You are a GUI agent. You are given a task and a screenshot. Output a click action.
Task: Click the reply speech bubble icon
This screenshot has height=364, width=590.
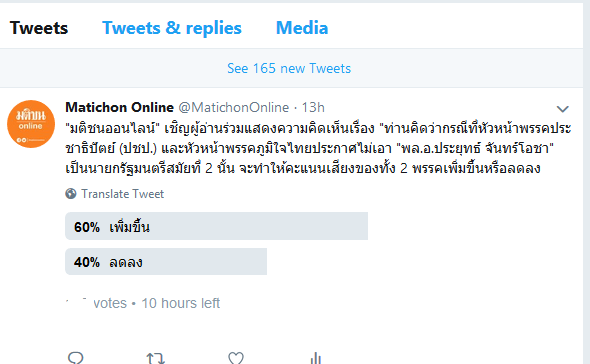[x=76, y=357]
